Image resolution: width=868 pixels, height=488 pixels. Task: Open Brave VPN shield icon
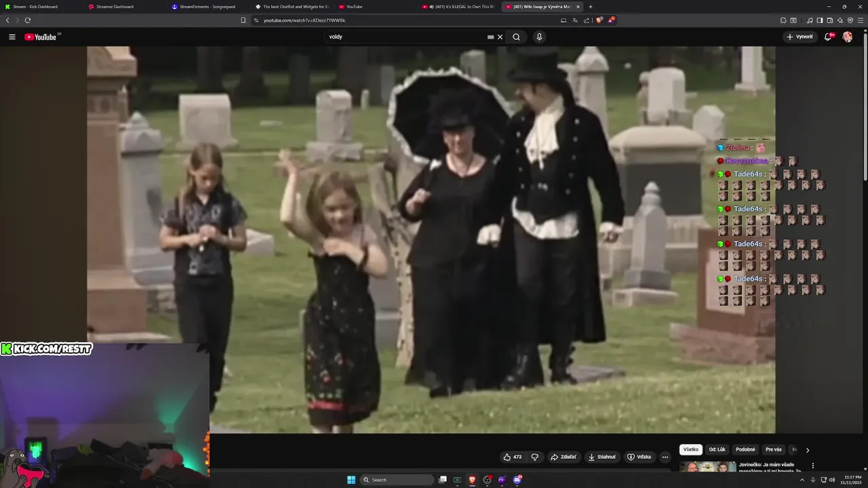point(850,20)
